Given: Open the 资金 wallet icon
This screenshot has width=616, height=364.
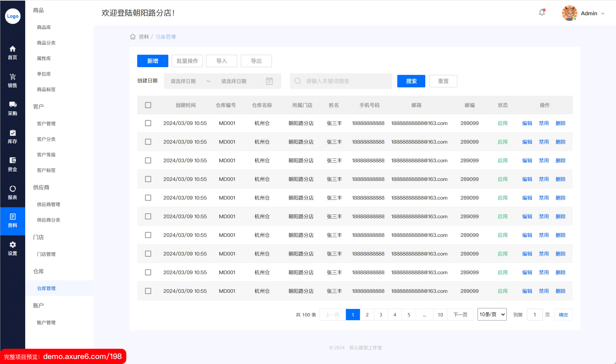Looking at the screenshot, I should (12, 160).
